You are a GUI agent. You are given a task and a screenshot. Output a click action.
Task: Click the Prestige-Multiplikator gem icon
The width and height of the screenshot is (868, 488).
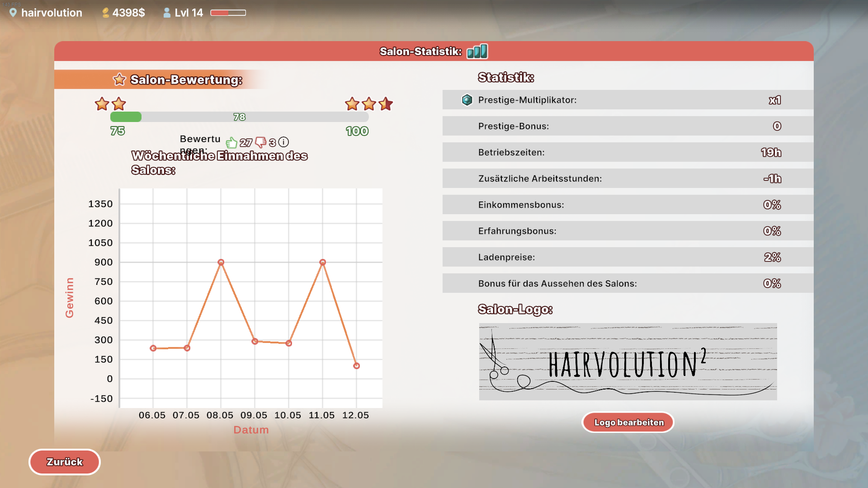tap(467, 100)
